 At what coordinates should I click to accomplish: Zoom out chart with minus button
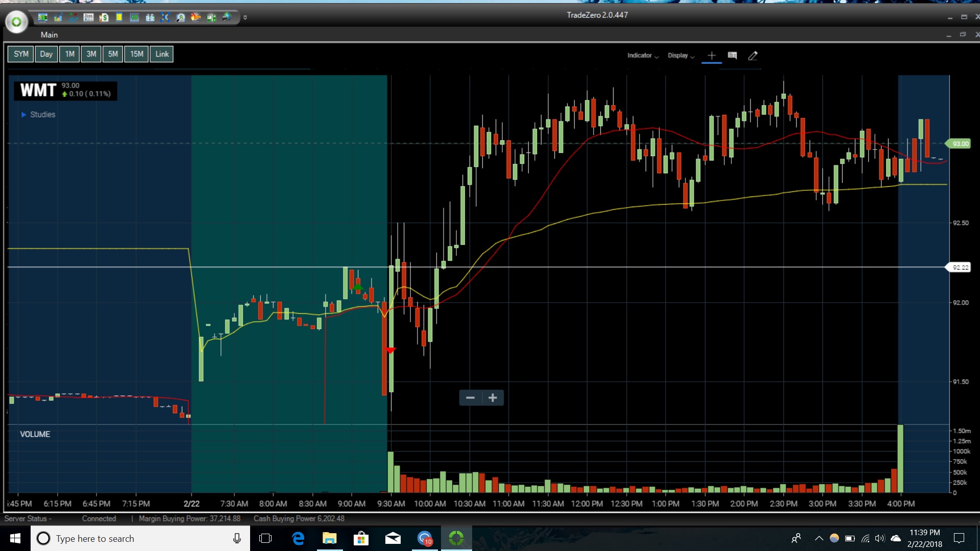point(471,398)
